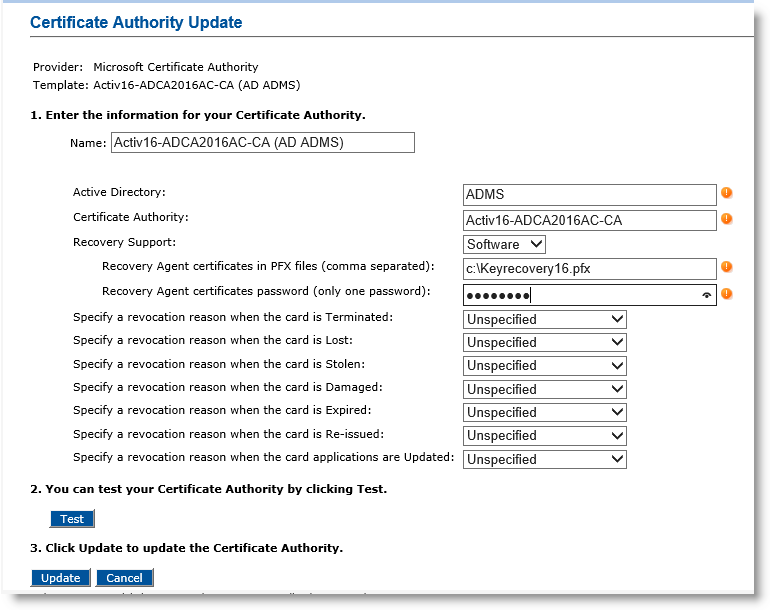The width and height of the screenshot is (770, 610).
Task: Focus the Name input field
Action: [x=262, y=143]
